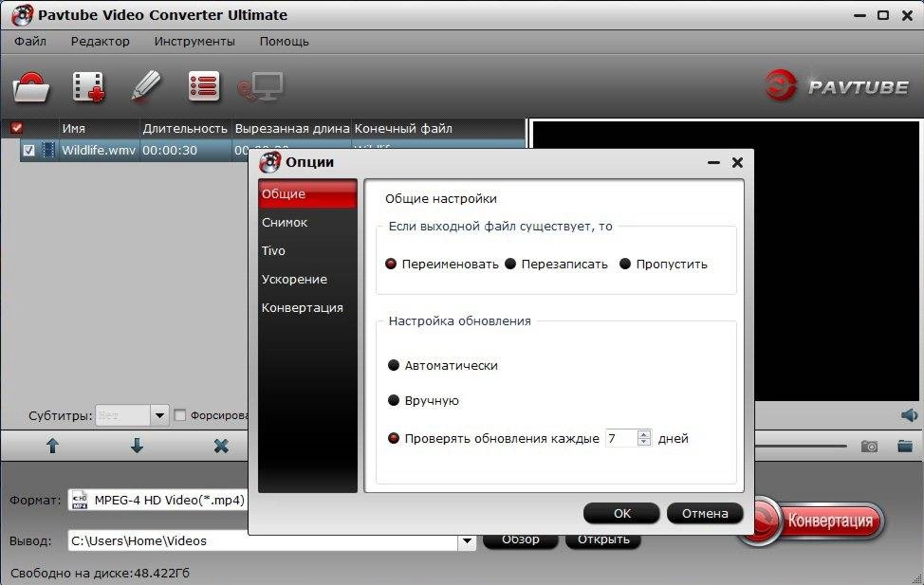
Task: Toggle the select-all checkbox in list header
Action: [x=16, y=128]
